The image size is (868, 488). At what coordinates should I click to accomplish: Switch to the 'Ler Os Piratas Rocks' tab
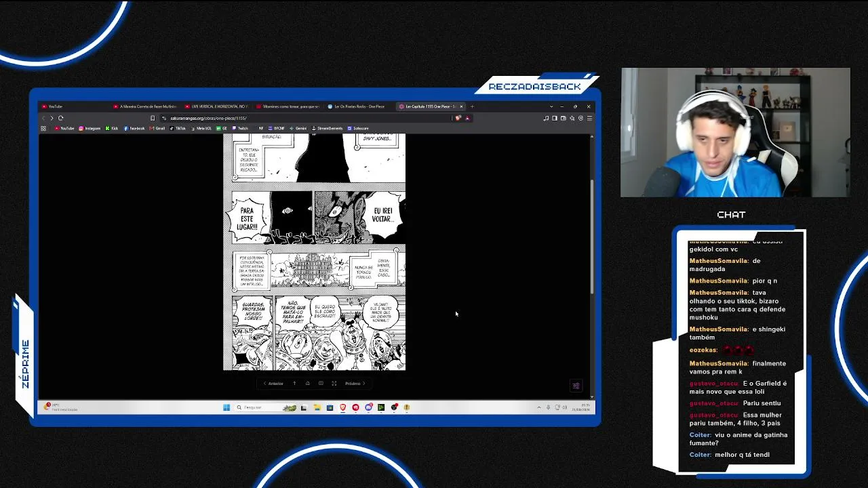point(359,106)
